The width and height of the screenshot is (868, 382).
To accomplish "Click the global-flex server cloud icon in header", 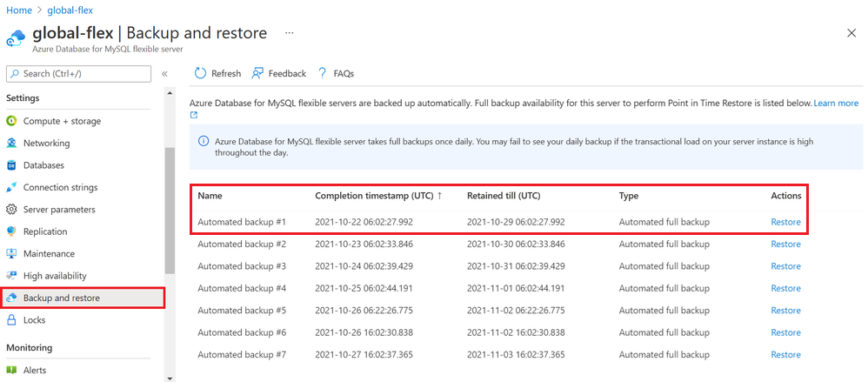I will 16,39.
